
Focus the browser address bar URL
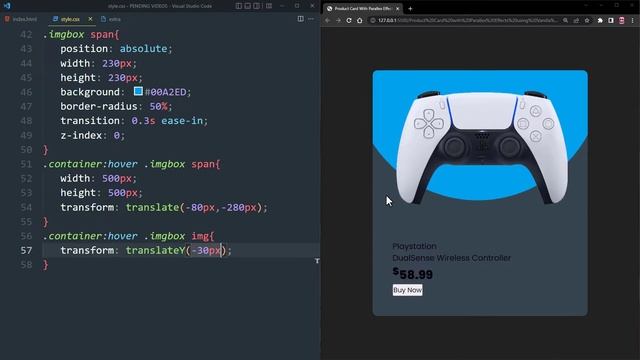click(x=468, y=20)
